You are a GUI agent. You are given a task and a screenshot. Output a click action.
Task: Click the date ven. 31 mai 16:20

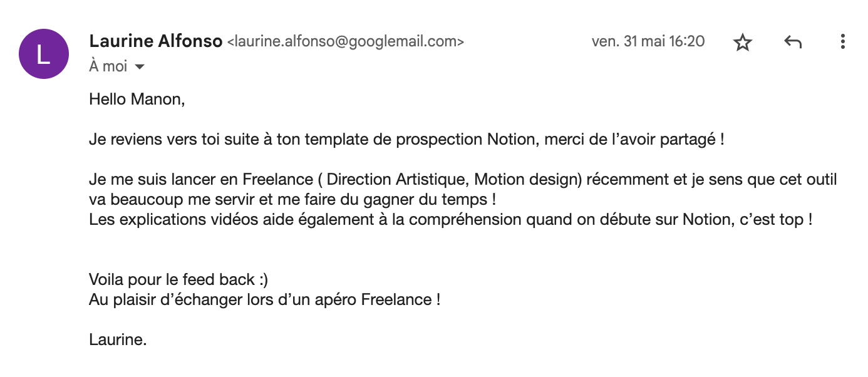click(648, 41)
